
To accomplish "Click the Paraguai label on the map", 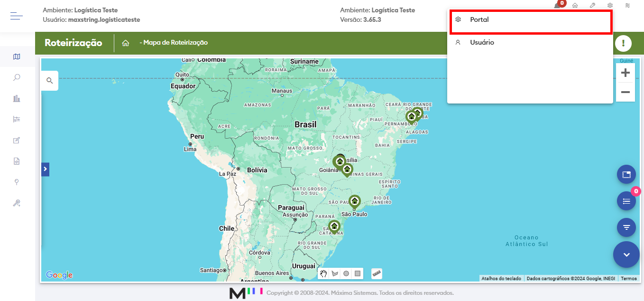I will click(291, 208).
